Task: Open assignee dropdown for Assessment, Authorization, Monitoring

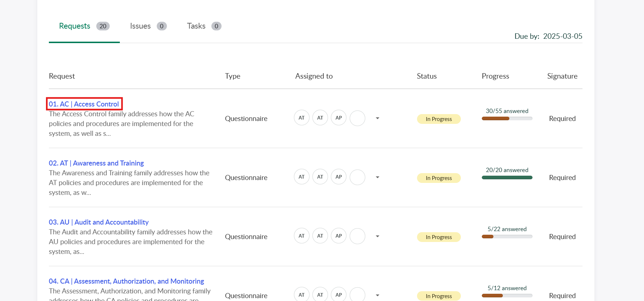Action: point(378,296)
